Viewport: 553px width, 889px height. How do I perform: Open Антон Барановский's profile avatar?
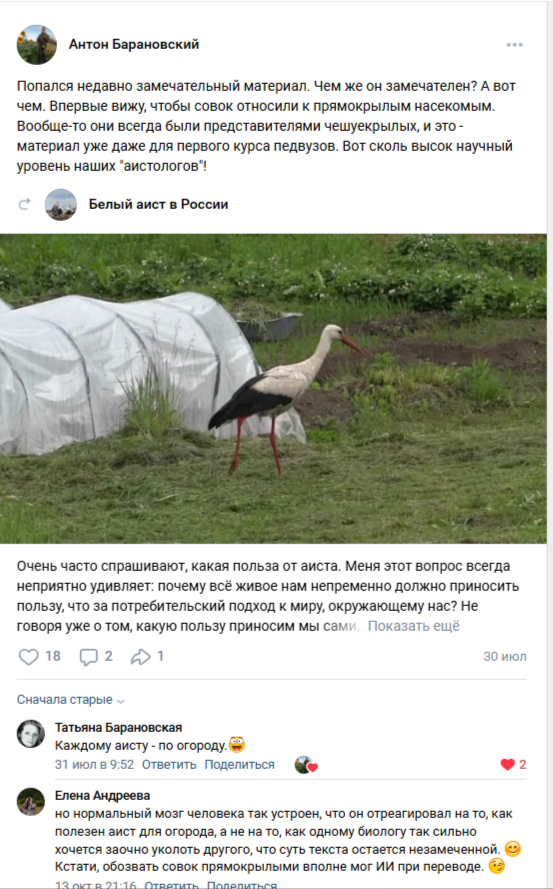click(x=37, y=44)
